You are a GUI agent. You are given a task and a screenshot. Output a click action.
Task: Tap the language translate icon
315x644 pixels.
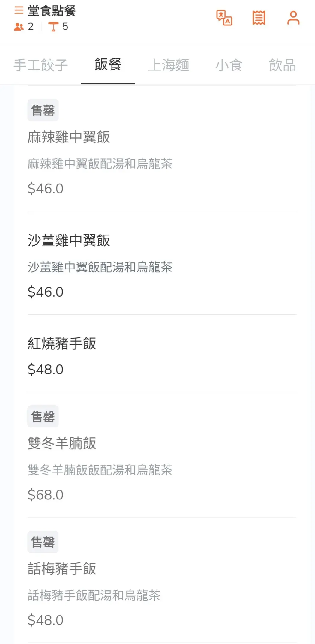224,18
